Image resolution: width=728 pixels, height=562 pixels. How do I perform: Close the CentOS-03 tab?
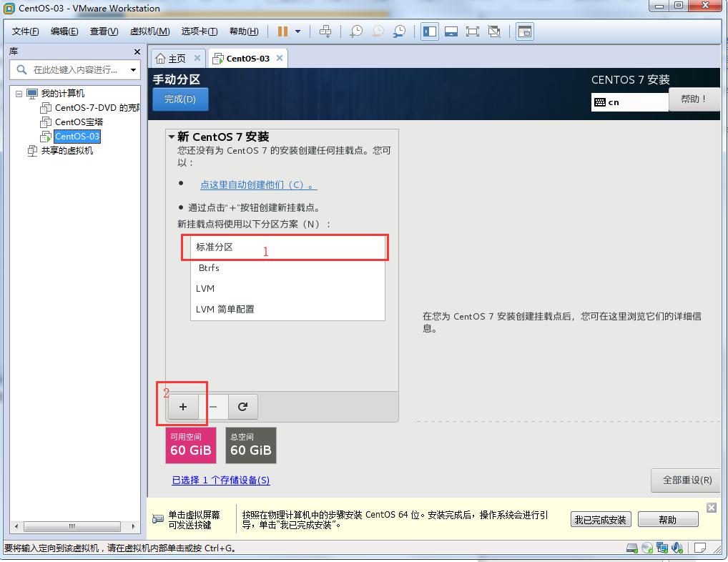coord(280,58)
